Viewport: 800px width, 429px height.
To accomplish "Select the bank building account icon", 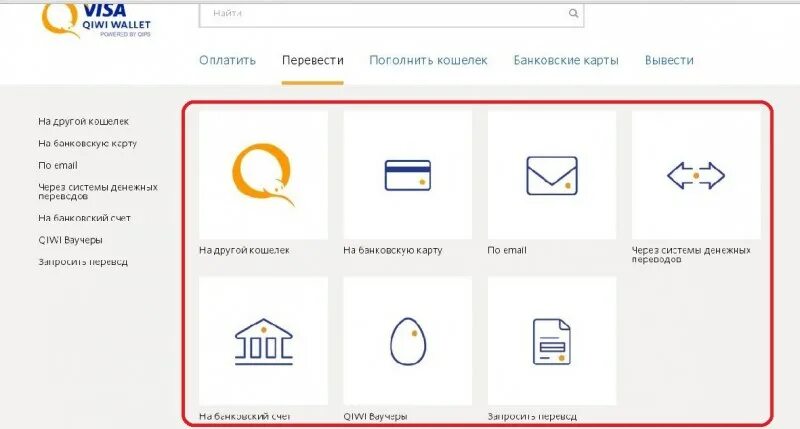I will click(x=263, y=341).
